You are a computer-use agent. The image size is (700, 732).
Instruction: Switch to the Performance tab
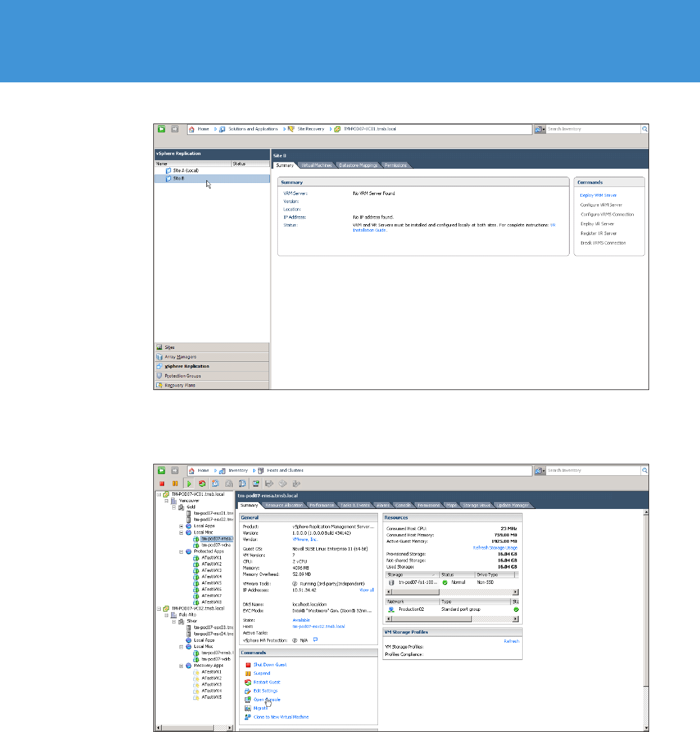click(321, 506)
